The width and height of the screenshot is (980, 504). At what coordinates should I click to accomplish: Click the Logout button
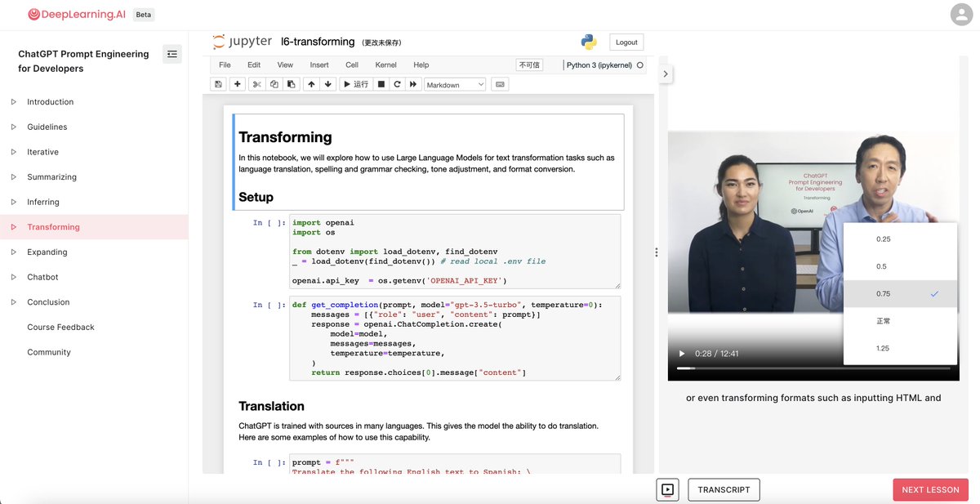(x=626, y=42)
